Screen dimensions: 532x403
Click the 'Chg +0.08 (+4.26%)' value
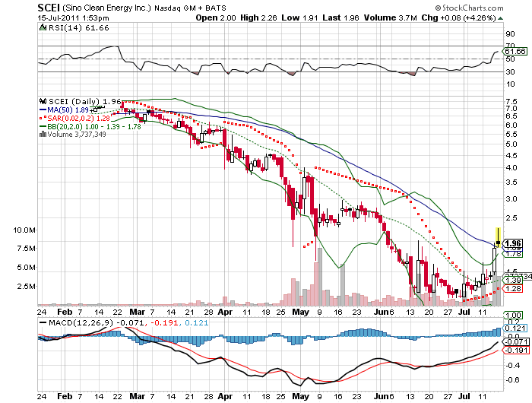pos(458,17)
